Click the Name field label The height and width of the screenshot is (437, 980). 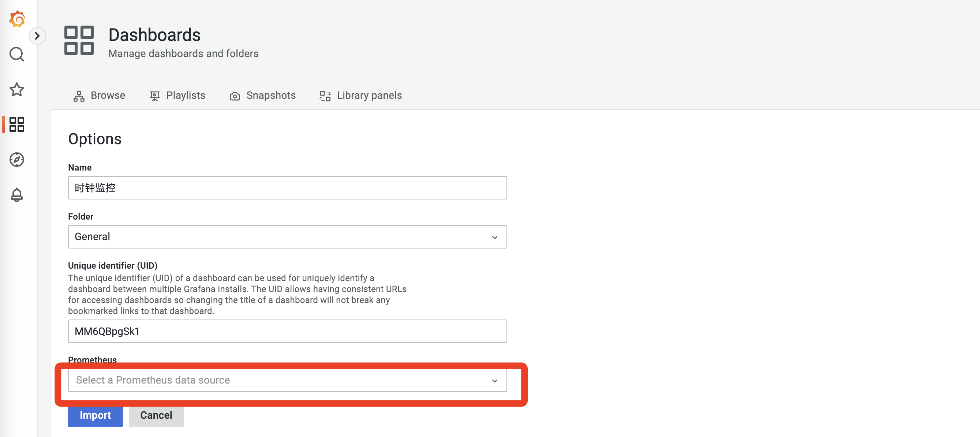80,167
